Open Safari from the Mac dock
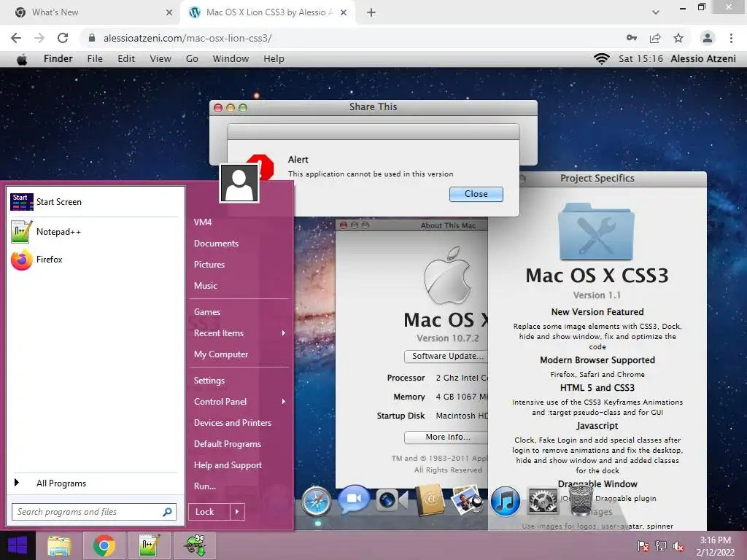 coord(316,502)
